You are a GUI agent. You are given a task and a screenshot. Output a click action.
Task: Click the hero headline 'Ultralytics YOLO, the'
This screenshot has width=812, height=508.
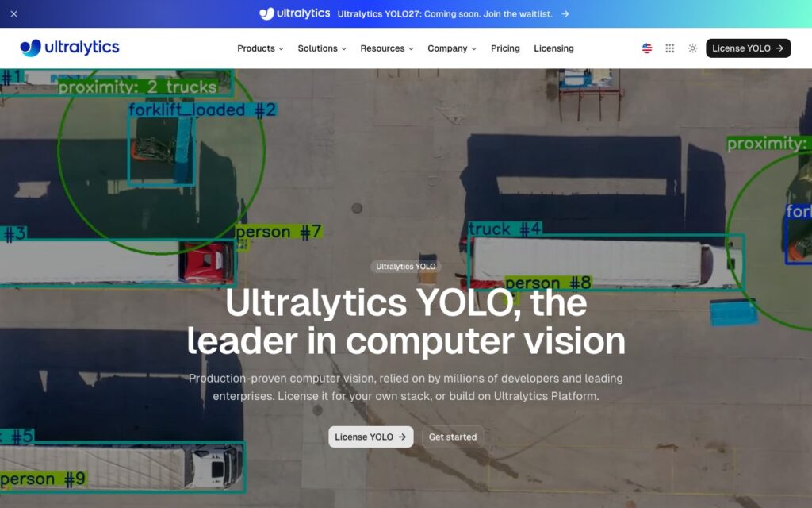click(406, 302)
